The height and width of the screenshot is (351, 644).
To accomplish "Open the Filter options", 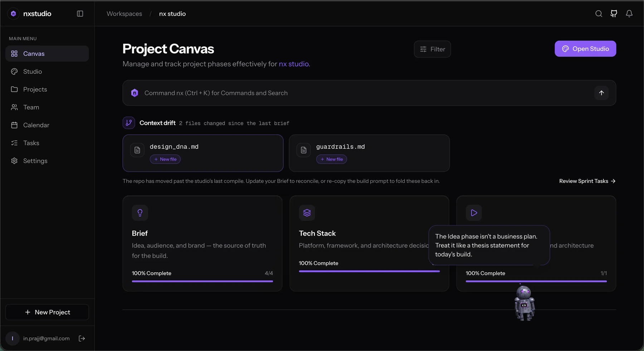I will point(432,49).
